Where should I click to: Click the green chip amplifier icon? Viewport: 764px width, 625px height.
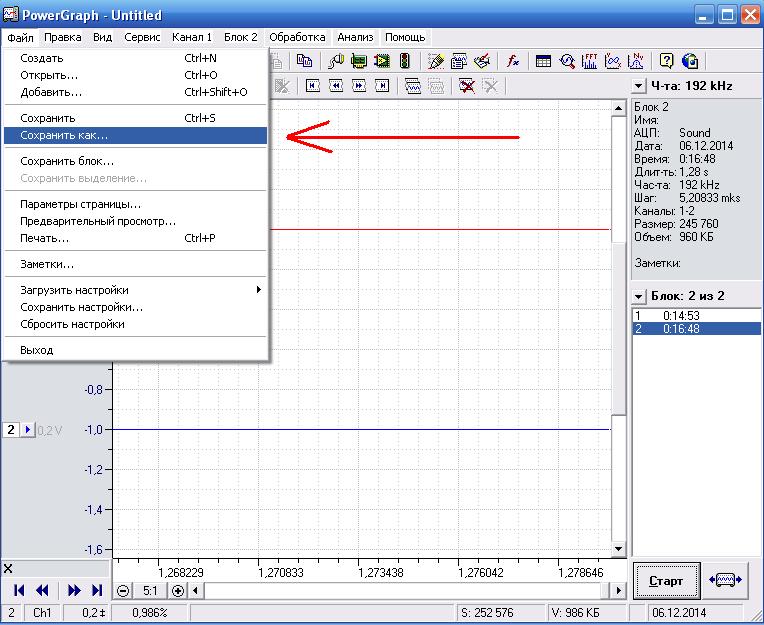point(382,61)
